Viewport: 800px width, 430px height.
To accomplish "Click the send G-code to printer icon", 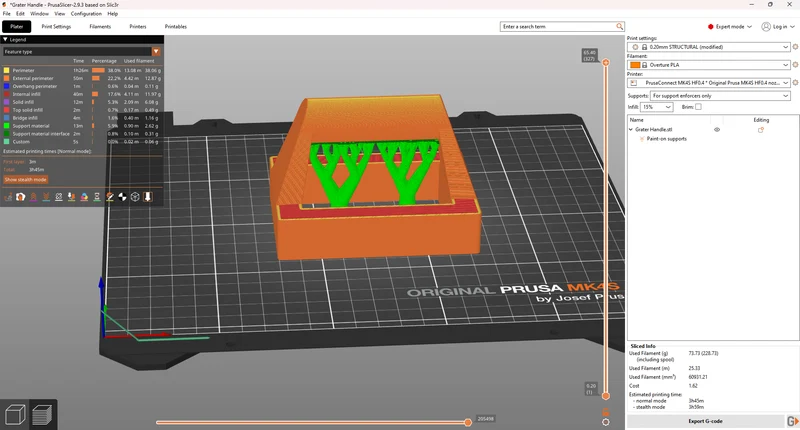I will pyautogui.click(x=792, y=421).
